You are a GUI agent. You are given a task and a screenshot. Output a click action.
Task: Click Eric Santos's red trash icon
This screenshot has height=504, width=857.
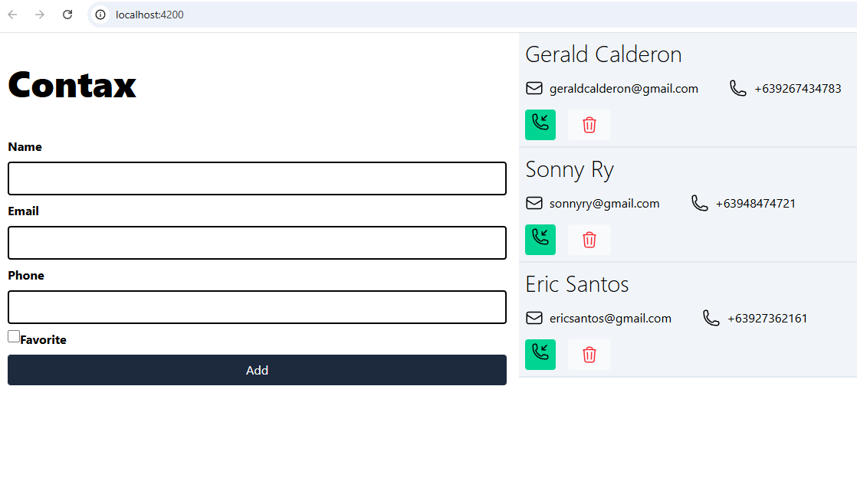coord(589,355)
